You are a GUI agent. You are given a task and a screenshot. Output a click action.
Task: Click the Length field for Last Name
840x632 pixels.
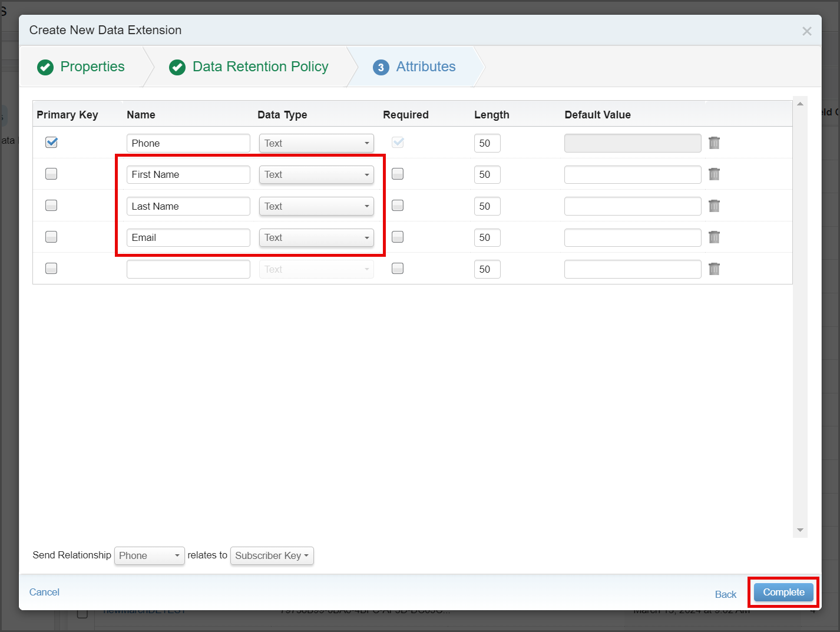(x=487, y=206)
